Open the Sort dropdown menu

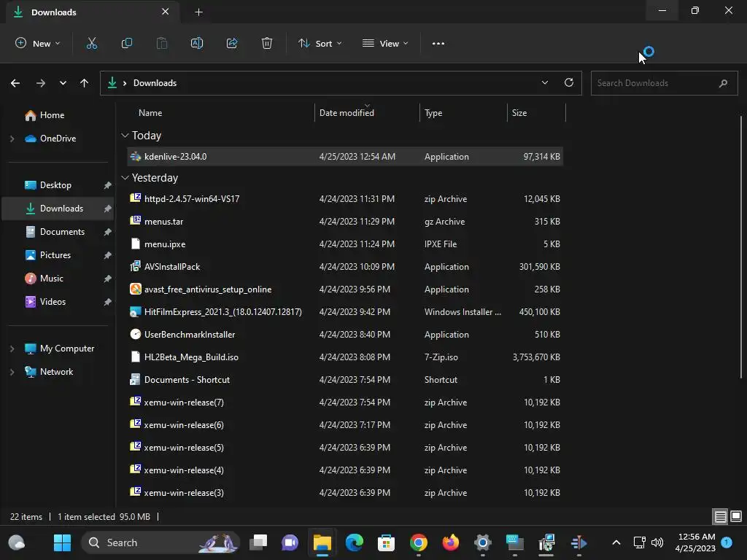pyautogui.click(x=320, y=43)
